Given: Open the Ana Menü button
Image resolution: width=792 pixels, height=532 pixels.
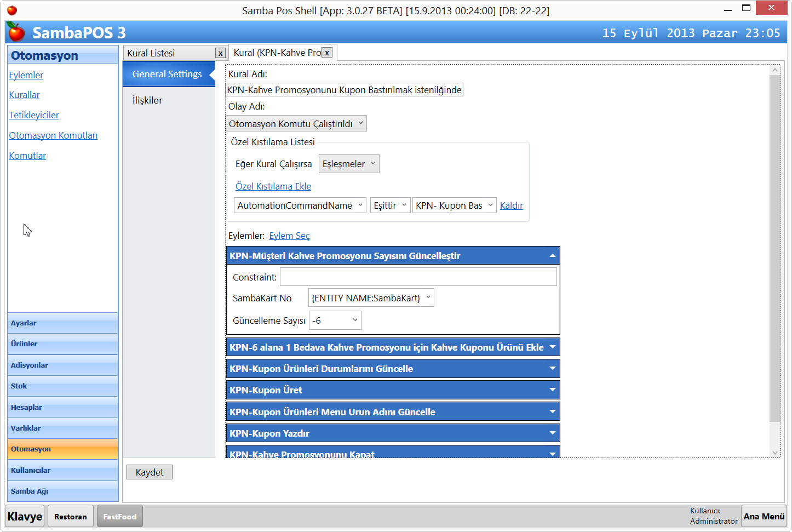Looking at the screenshot, I should [764, 516].
